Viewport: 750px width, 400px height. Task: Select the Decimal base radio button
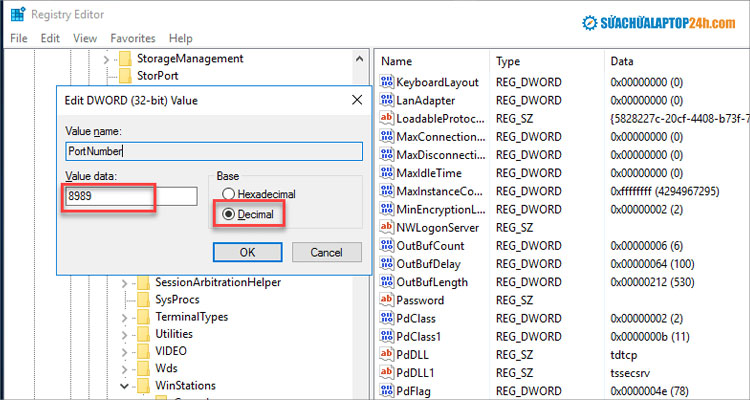click(229, 215)
